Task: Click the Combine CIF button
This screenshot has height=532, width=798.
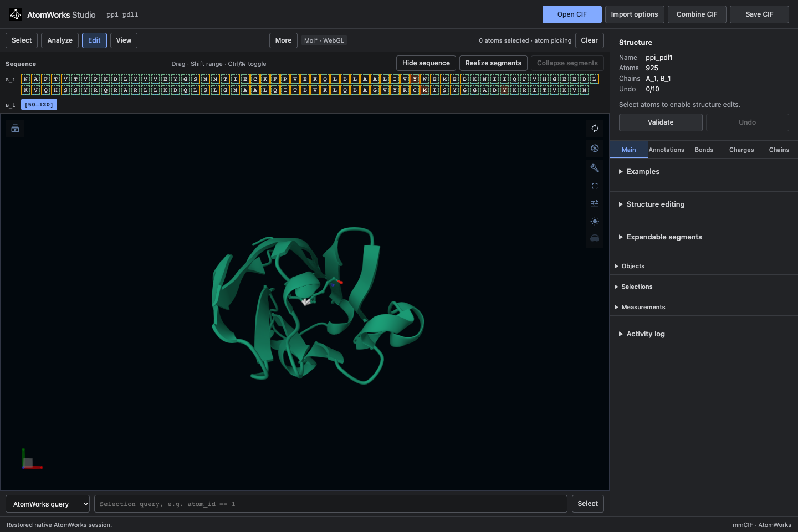Action: pos(697,14)
